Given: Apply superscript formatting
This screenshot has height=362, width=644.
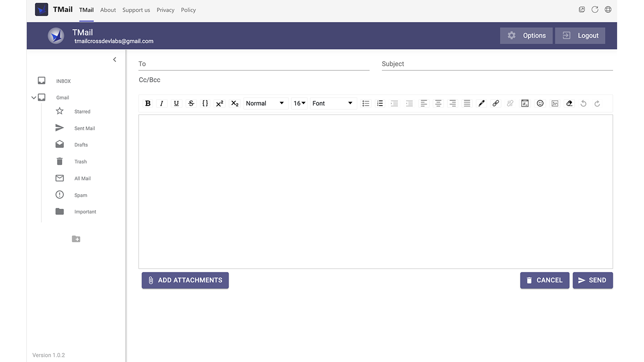Looking at the screenshot, I should tap(220, 103).
